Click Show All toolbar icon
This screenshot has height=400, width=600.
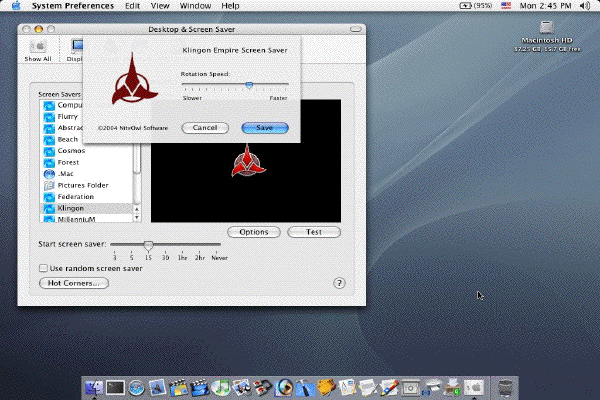pyautogui.click(x=38, y=51)
